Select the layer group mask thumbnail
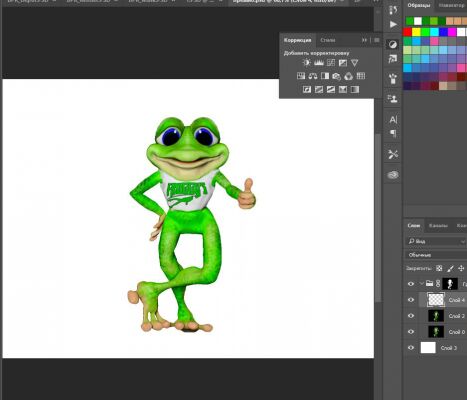This screenshot has width=467, height=400. tap(450, 284)
